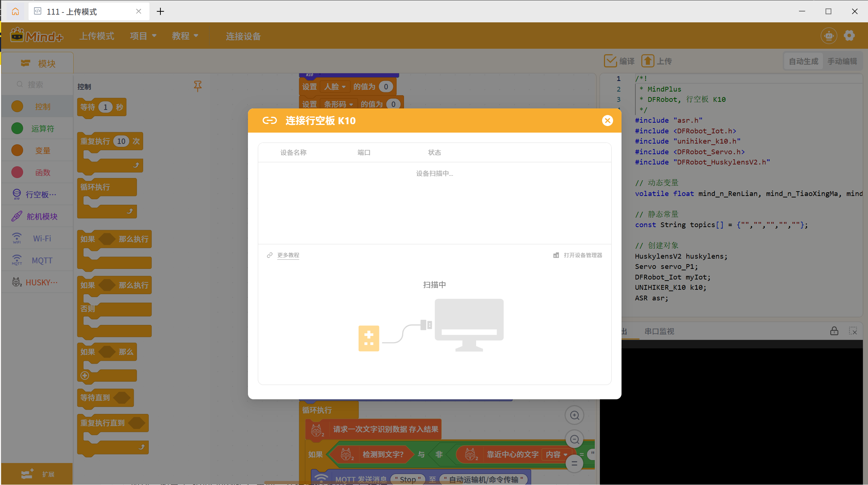The width and height of the screenshot is (868, 485).
Task: Open the 更多教程 link
Action: coord(288,255)
